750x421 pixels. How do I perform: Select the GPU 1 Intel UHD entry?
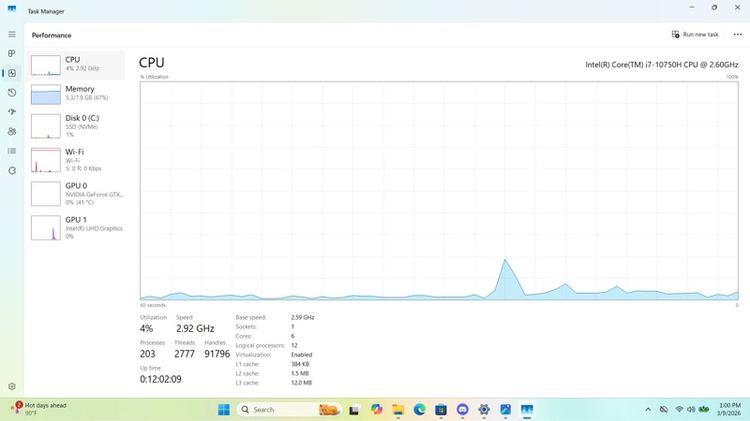tap(77, 228)
